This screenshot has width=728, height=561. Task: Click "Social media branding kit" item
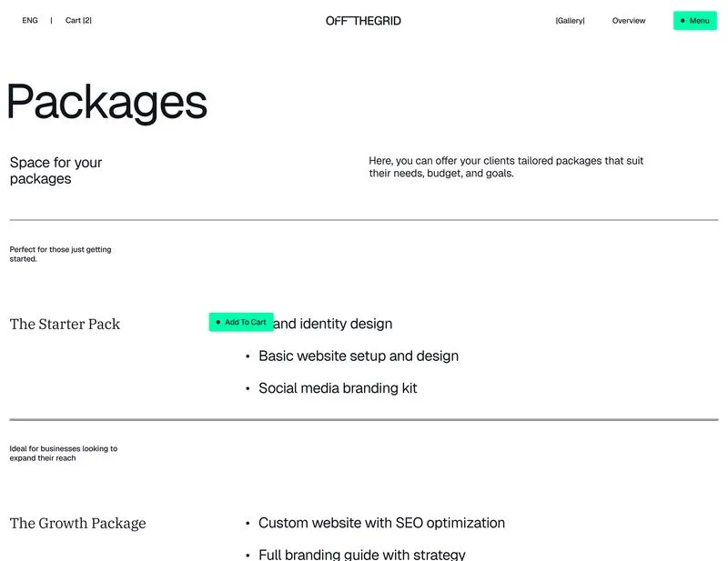pyautogui.click(x=338, y=388)
